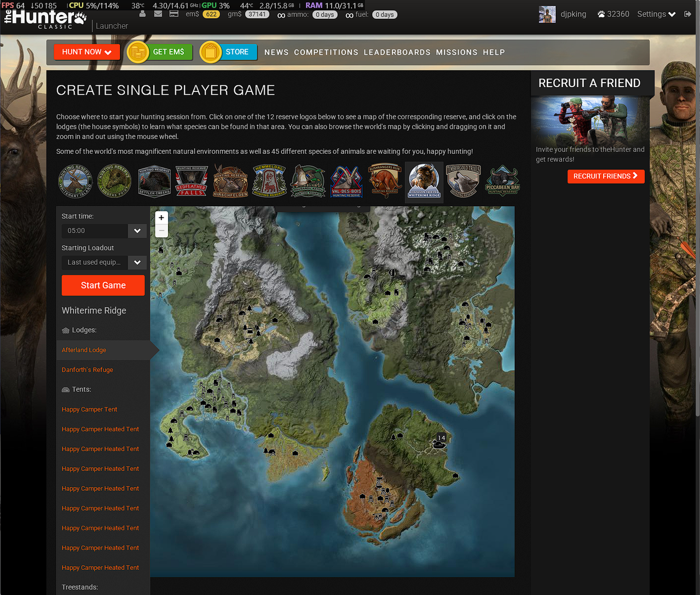Open the mail envelope icon
The width and height of the screenshot is (700, 595).
(158, 14)
